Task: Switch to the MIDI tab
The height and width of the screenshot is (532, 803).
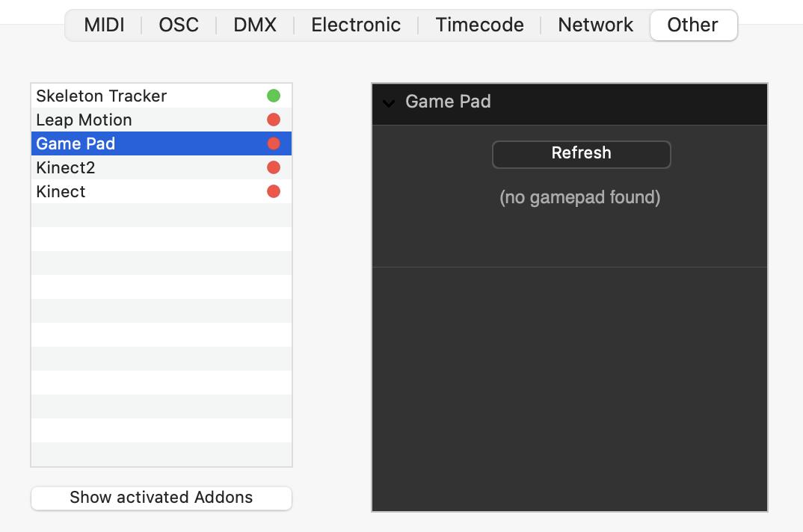Action: pos(104,25)
